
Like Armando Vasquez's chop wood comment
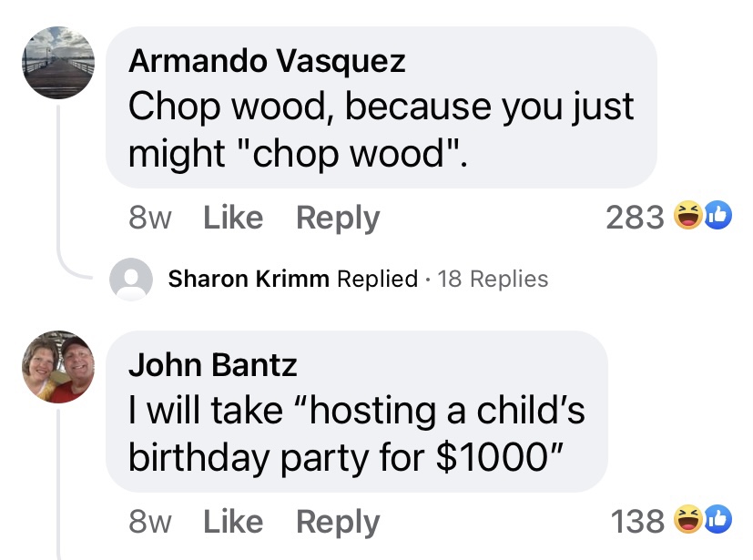click(233, 218)
